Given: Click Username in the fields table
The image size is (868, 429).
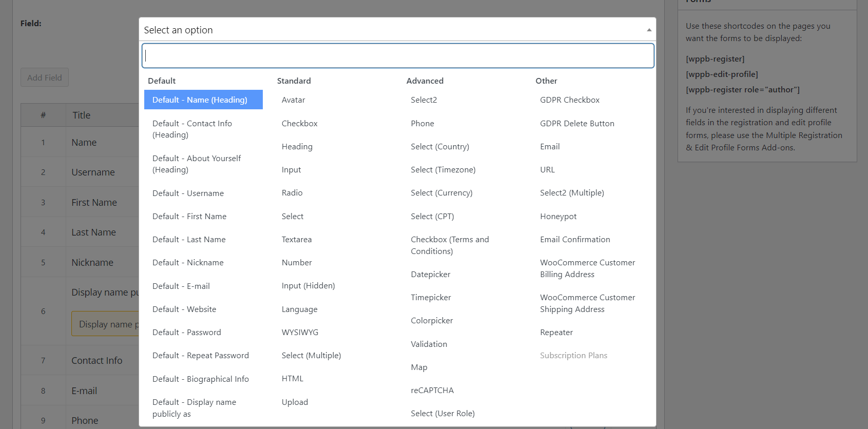Looking at the screenshot, I should click(93, 172).
